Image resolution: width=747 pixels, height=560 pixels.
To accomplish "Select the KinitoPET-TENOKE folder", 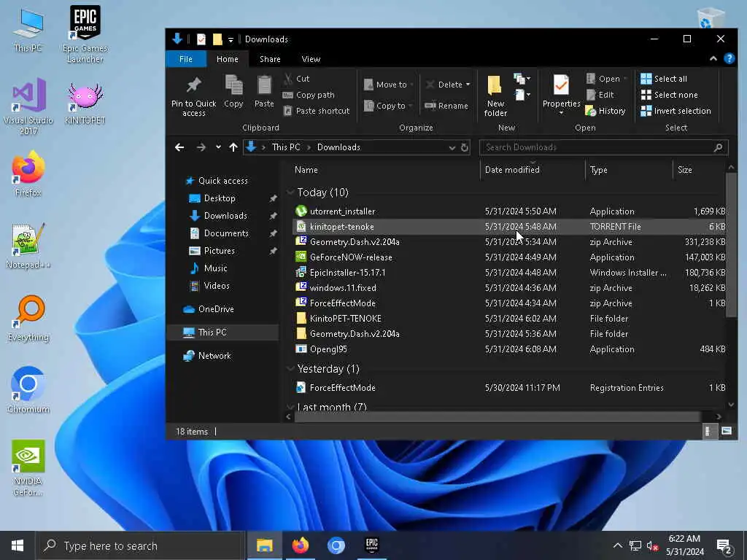I will click(x=508, y=319).
